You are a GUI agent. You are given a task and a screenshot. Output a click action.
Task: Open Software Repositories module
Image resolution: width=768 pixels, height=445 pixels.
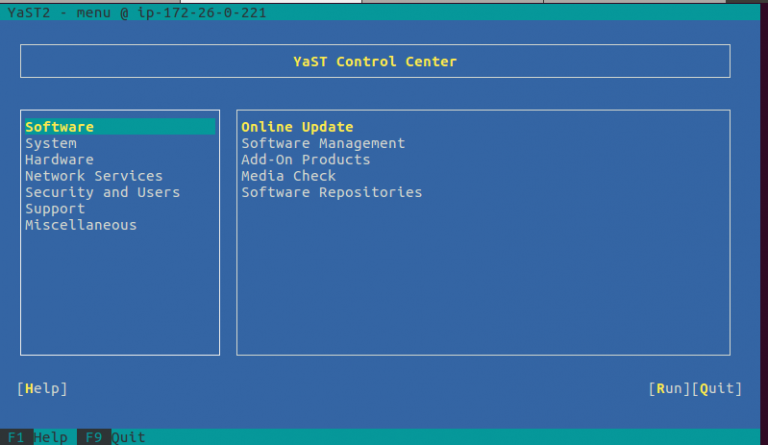point(332,192)
